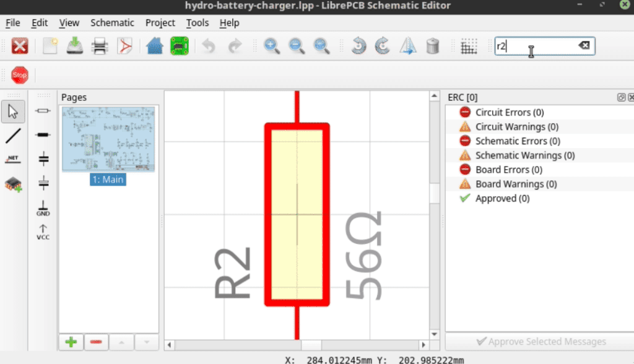Clear the search field with the erase icon

tap(584, 45)
